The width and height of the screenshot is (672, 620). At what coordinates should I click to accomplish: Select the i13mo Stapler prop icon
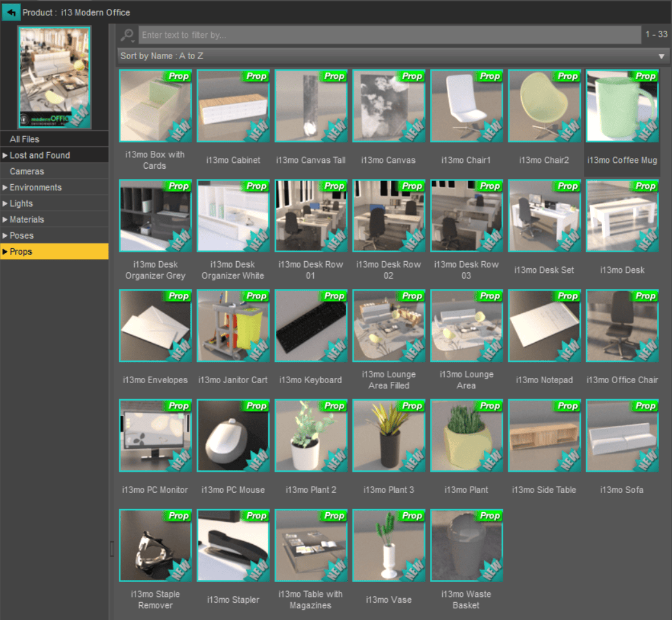point(233,545)
